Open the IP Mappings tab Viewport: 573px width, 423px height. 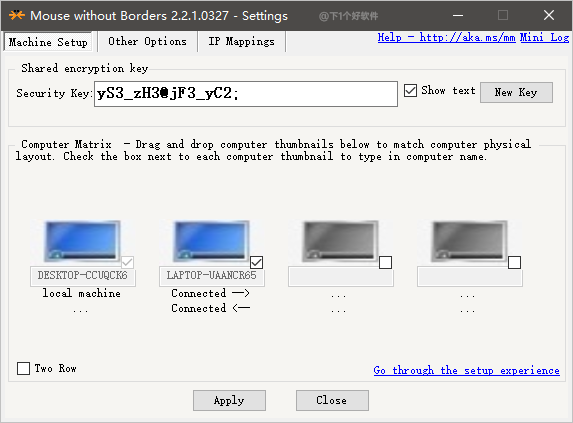click(241, 41)
